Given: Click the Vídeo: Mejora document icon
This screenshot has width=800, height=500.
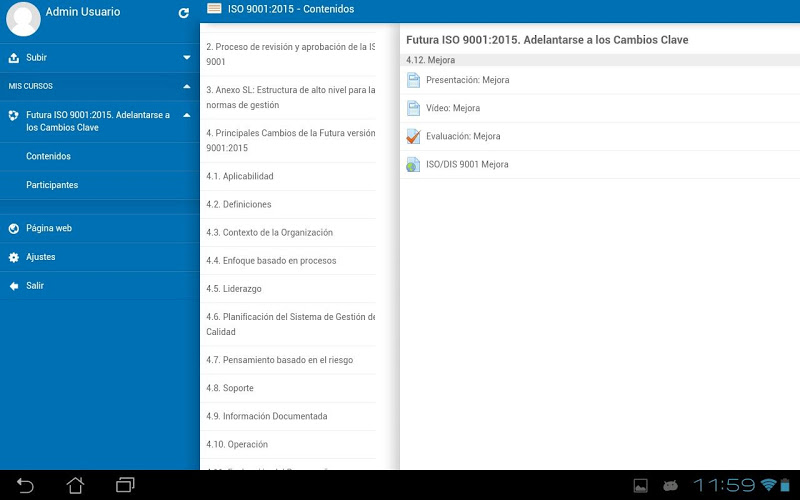Looking at the screenshot, I should [x=413, y=108].
